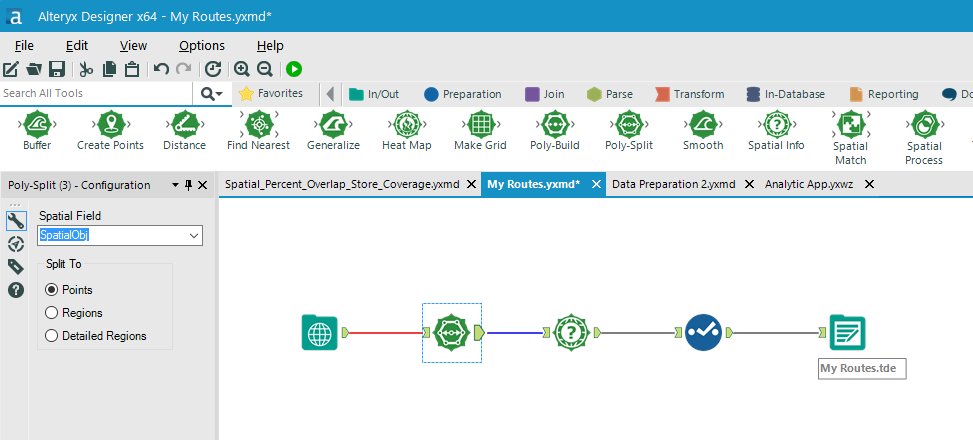Open the In-Database tool category
The width and height of the screenshot is (973, 440).
pyautogui.click(x=786, y=94)
